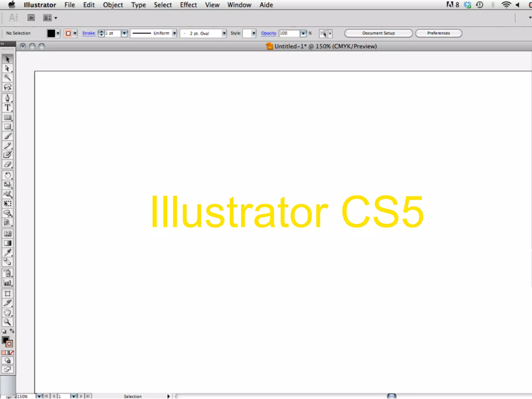Choose the Paintbrush tool
The height and width of the screenshot is (399, 532).
click(7, 136)
